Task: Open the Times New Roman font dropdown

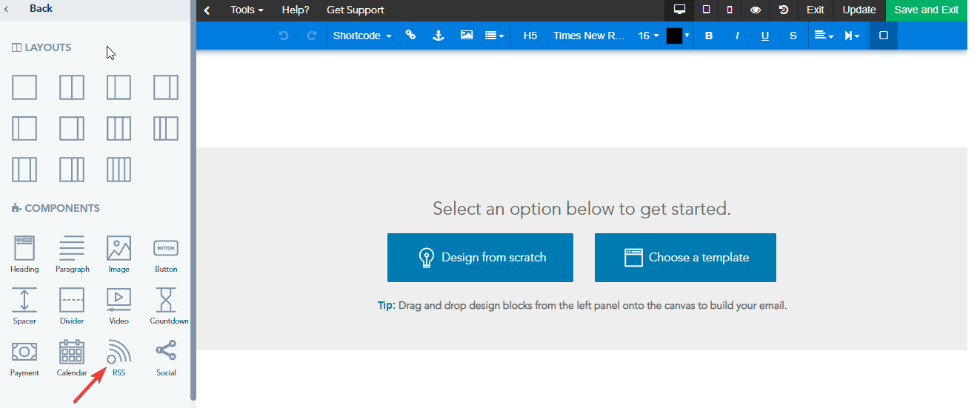Action: [590, 36]
